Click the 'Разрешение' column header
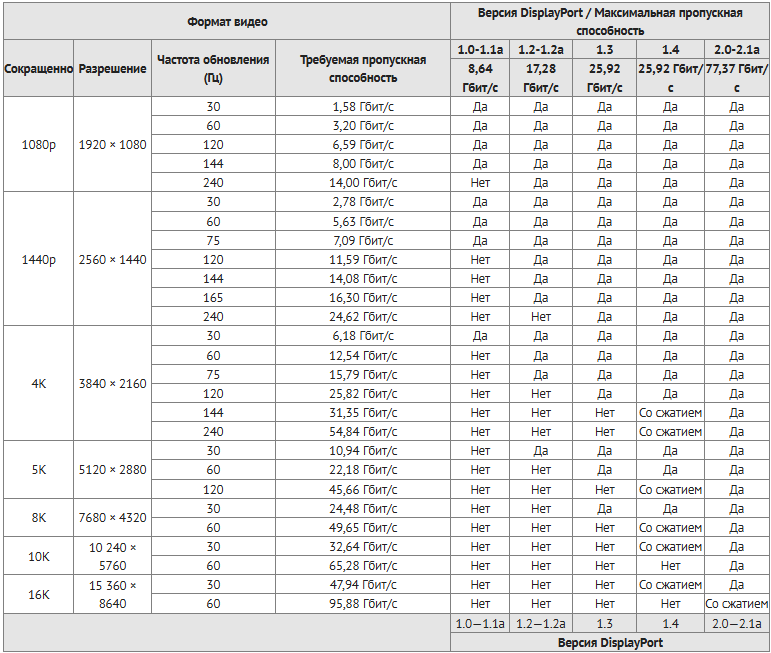This screenshot has height=653, width=771. click(113, 68)
